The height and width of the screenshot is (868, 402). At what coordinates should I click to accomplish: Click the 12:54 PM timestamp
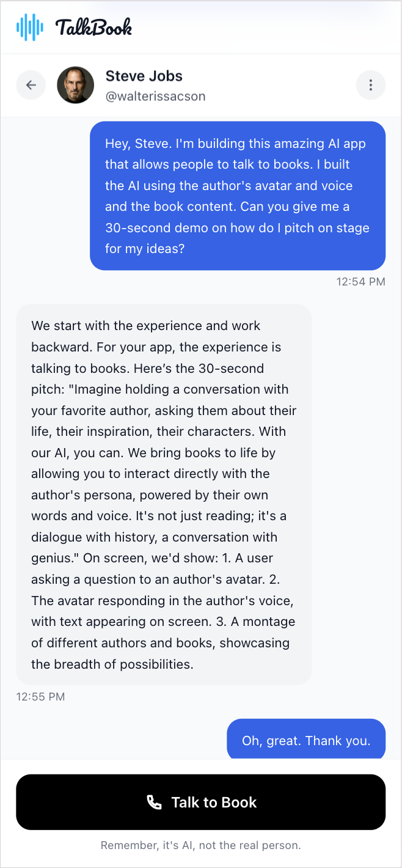click(360, 282)
